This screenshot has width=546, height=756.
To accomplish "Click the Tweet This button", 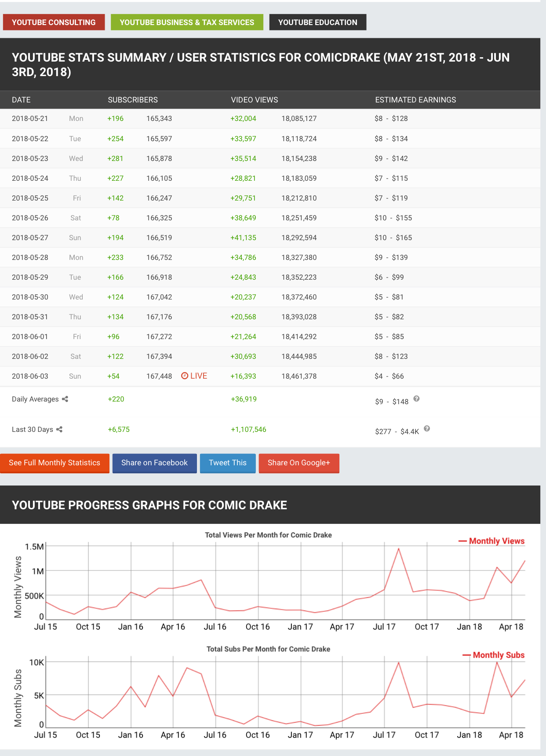I will pyautogui.click(x=228, y=463).
